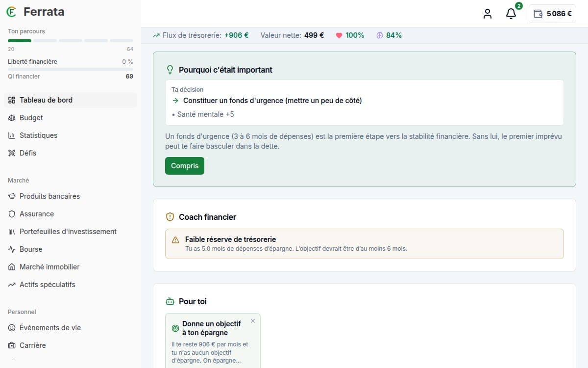
Task: Open the wallet balance 5 086 € button
Action: 552,14
